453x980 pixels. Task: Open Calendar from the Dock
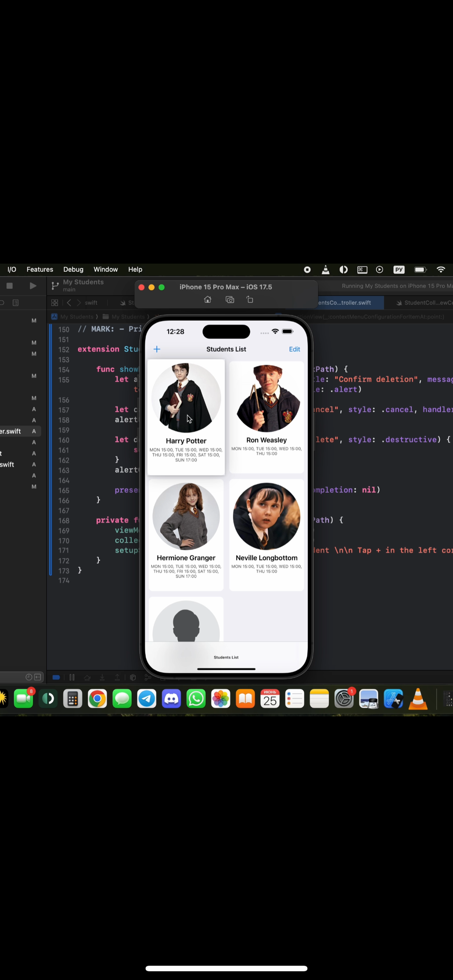click(270, 698)
